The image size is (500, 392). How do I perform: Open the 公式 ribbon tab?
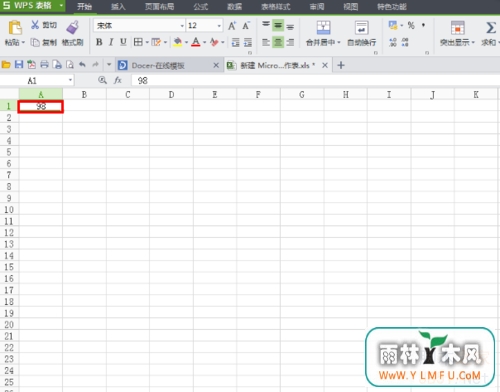pyautogui.click(x=201, y=7)
